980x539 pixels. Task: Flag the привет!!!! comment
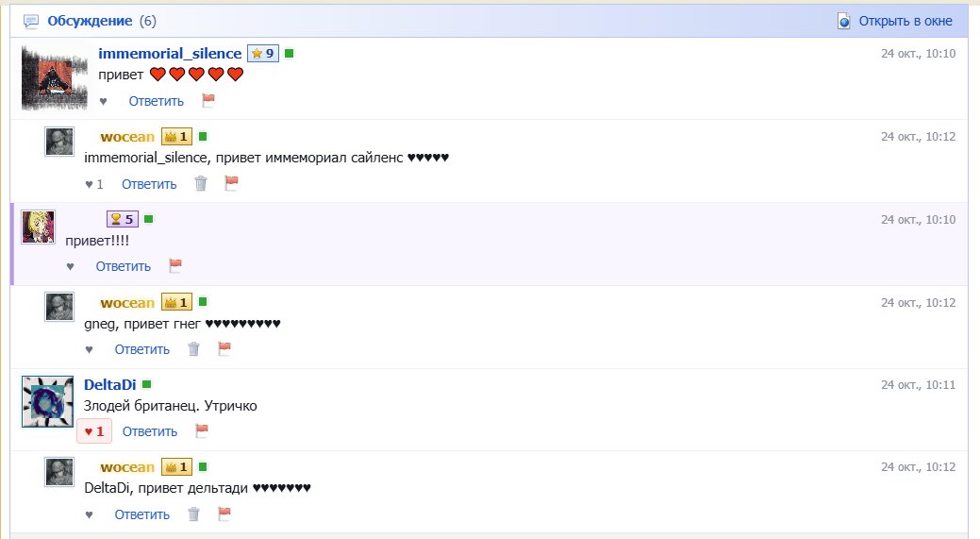[175, 266]
